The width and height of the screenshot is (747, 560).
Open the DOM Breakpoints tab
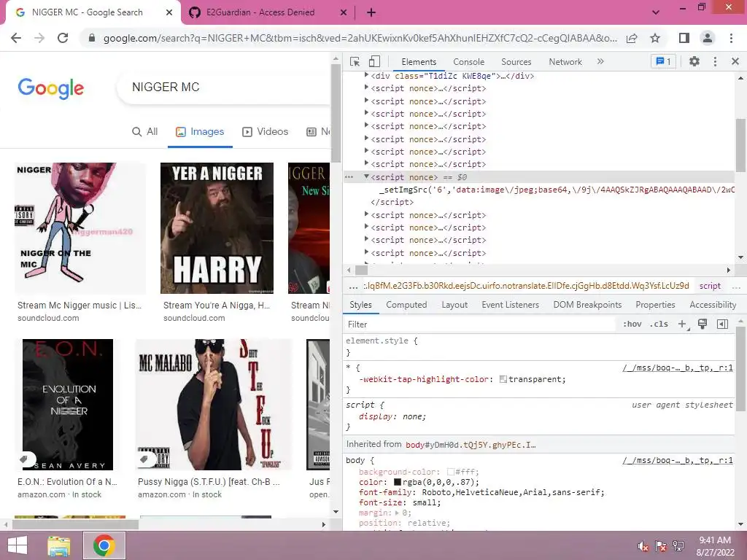click(587, 305)
